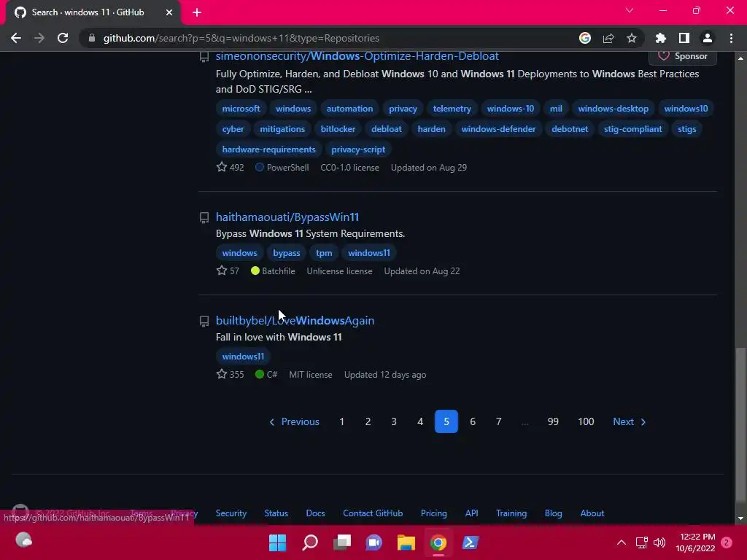The height and width of the screenshot is (560, 747).
Task: Bookmark this page with star icon
Action: tap(632, 38)
